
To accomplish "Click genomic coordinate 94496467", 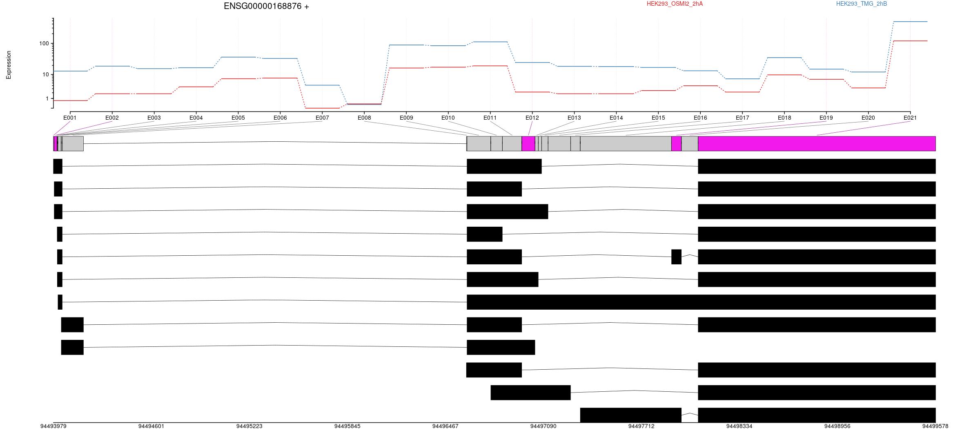I will pos(445,426).
